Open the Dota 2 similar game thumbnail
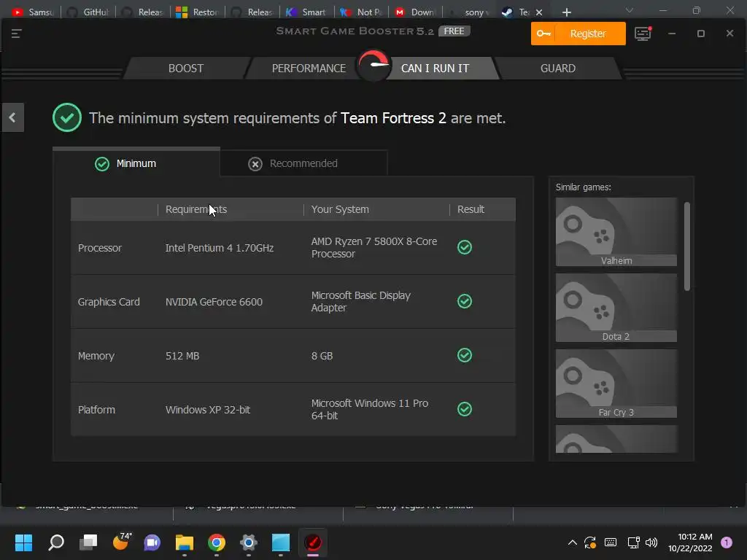This screenshot has width=747, height=560. point(616,308)
